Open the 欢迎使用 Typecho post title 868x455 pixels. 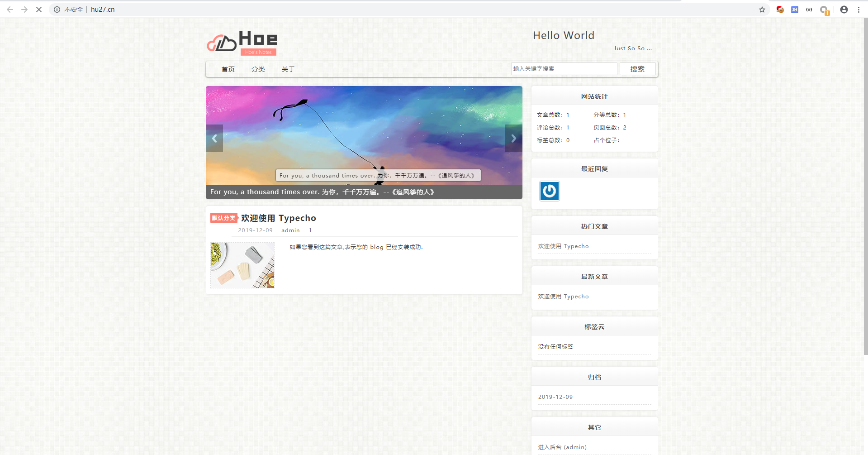pos(278,218)
